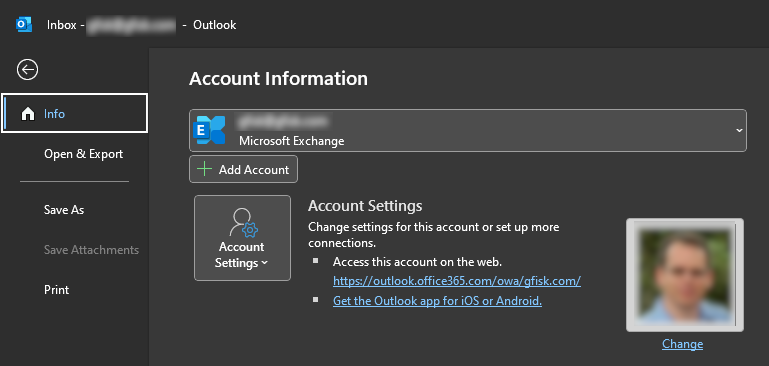Open the Account Settings dropdown button
This screenshot has width=769, height=366.
point(242,238)
